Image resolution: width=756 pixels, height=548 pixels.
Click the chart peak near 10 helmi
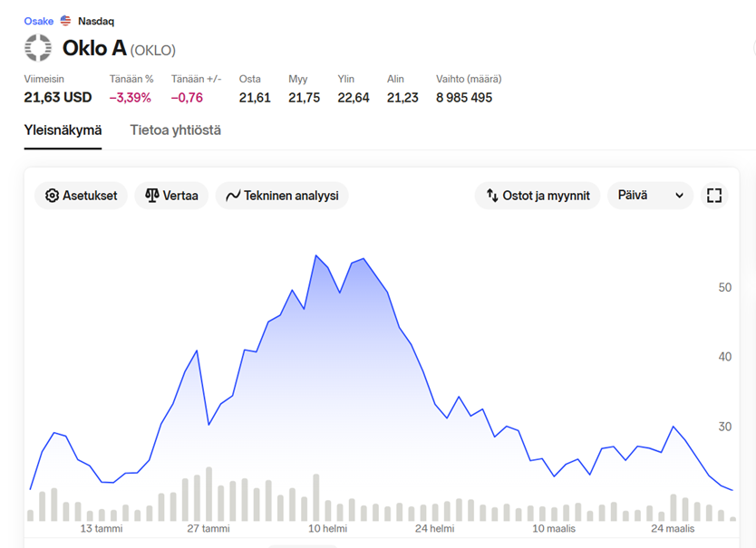coord(316,256)
